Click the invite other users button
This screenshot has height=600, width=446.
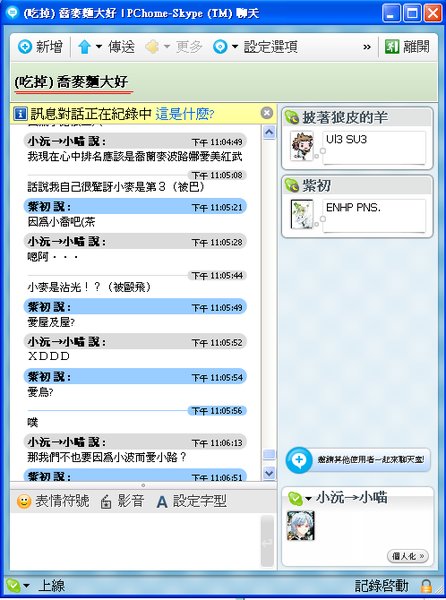pyautogui.click(x=358, y=460)
